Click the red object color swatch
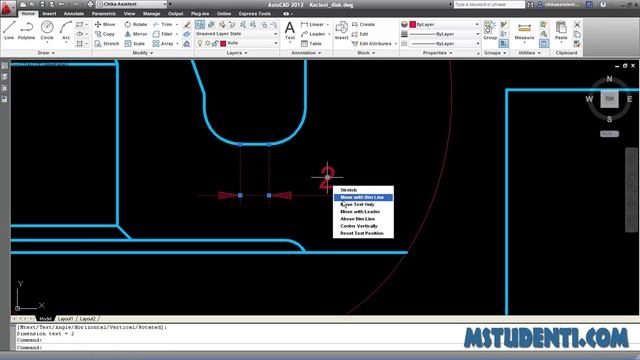The height and width of the screenshot is (360, 640). pyautogui.click(x=413, y=24)
